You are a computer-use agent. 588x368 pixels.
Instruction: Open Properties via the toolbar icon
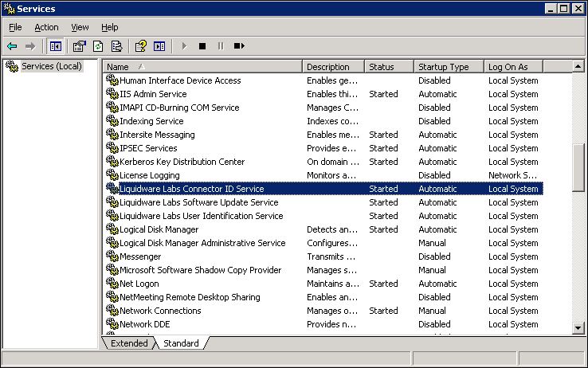pos(80,46)
